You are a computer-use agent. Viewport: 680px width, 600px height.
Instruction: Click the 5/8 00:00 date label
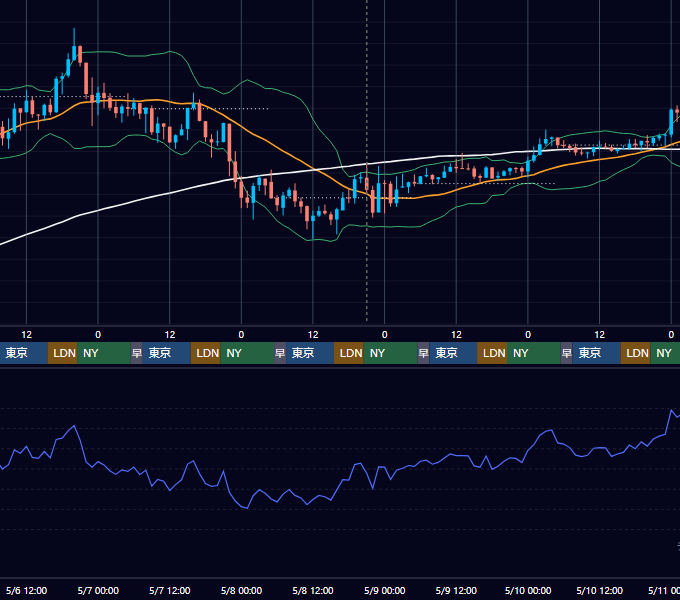[x=241, y=590]
